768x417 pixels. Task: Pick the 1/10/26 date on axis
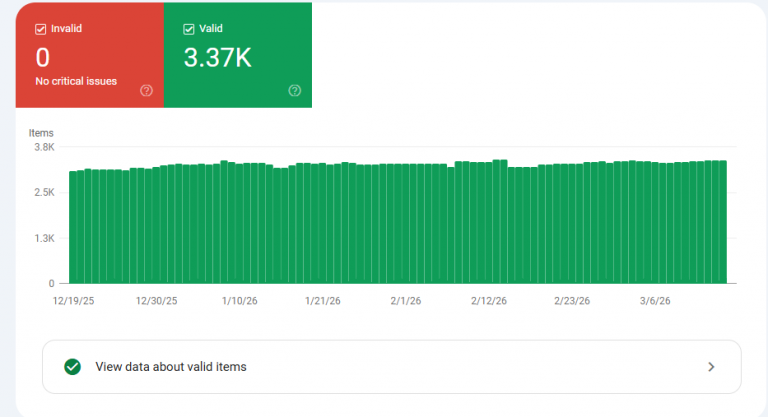coord(241,300)
